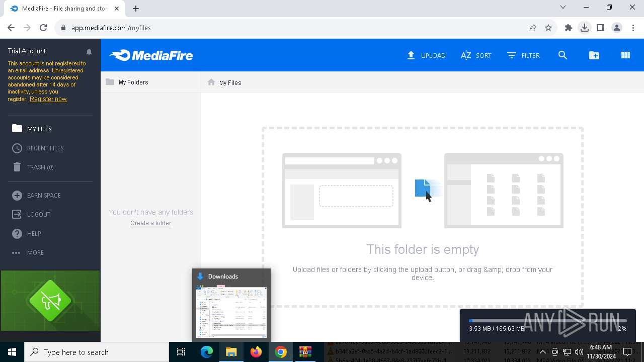Click the browser back arrow

(11, 28)
